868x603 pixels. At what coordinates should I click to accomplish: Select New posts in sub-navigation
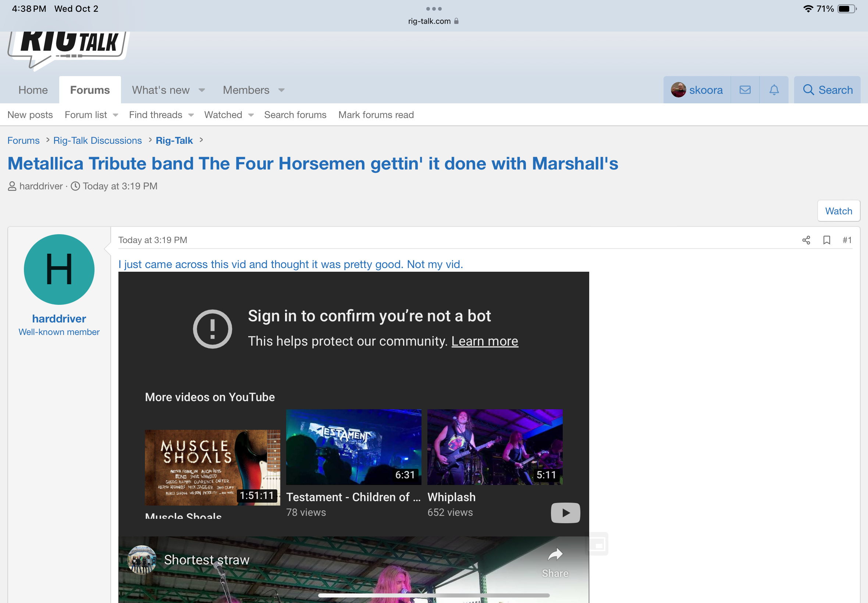[x=30, y=115]
